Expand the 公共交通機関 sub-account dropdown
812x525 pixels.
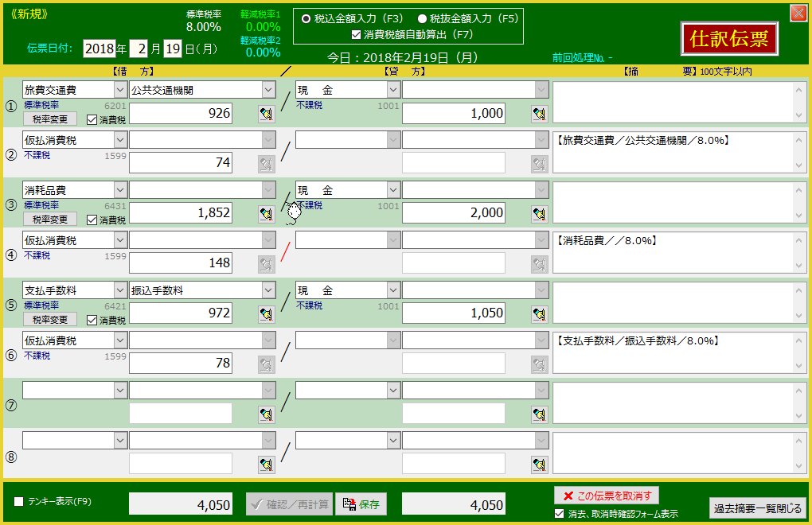tap(268, 90)
